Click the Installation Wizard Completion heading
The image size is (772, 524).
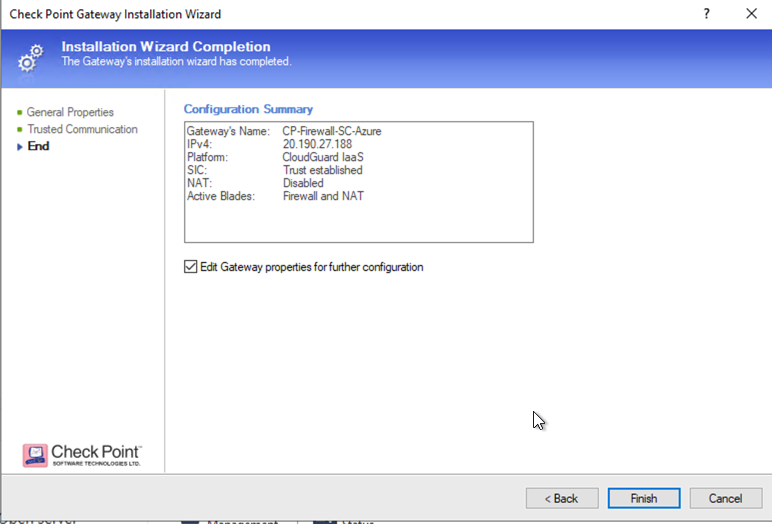point(166,46)
